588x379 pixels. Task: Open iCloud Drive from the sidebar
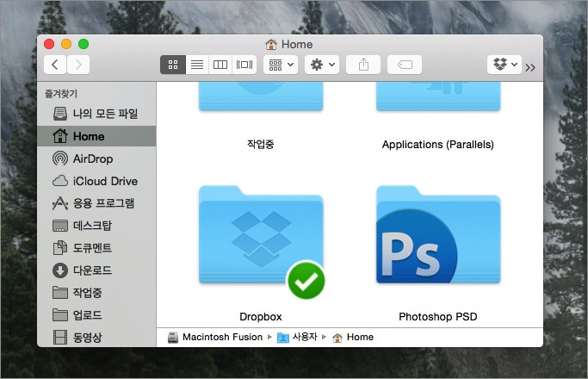pos(96,181)
